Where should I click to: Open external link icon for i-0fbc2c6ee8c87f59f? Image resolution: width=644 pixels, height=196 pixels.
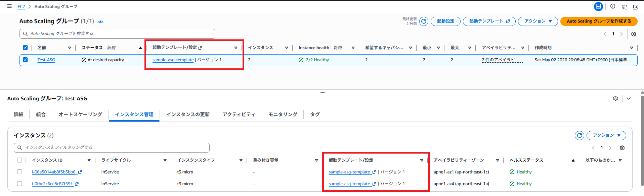pyautogui.click(x=77, y=184)
